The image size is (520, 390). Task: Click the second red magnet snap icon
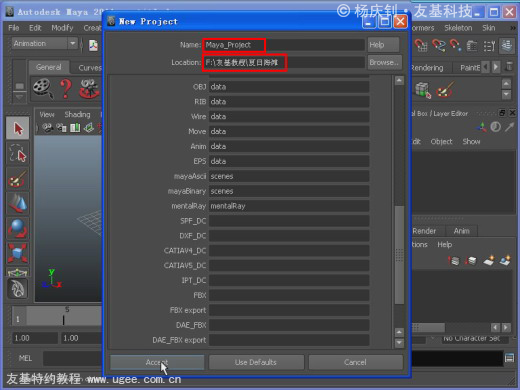tap(439, 45)
